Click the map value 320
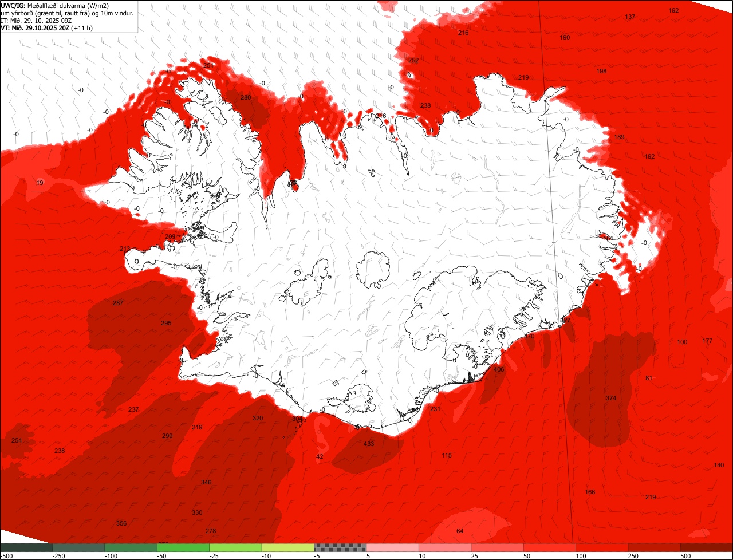Viewport: 733px width, 560px height. click(258, 418)
